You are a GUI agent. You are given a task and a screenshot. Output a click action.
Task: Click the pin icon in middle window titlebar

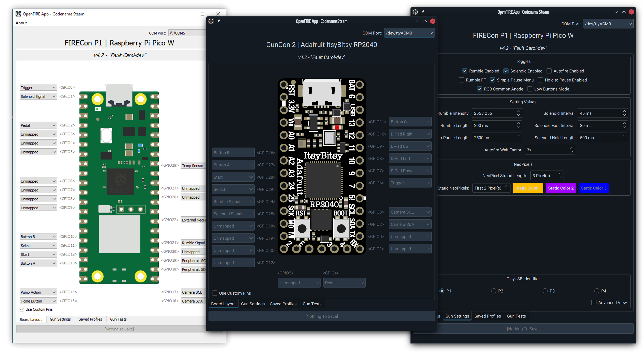pos(219,21)
